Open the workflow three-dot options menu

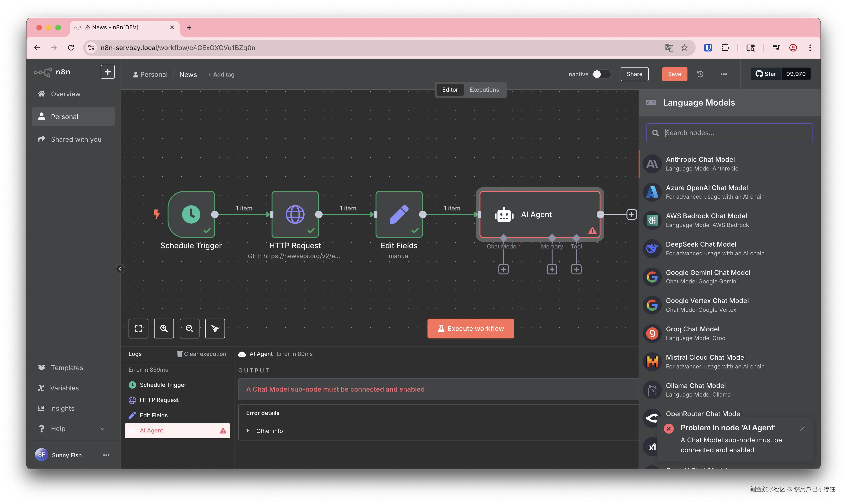pos(724,74)
